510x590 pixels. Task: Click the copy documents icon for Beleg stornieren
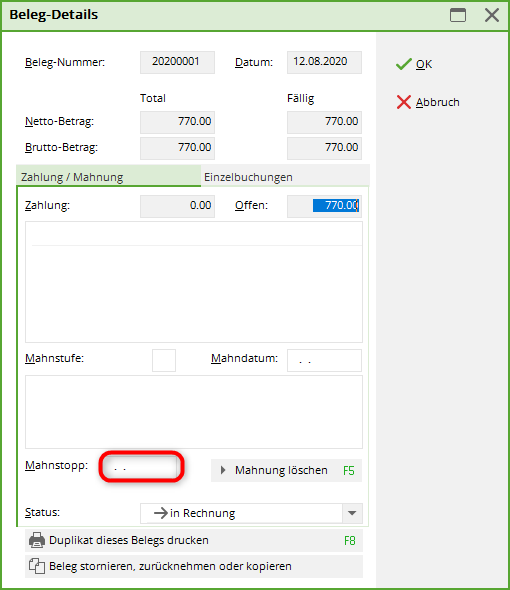37,566
